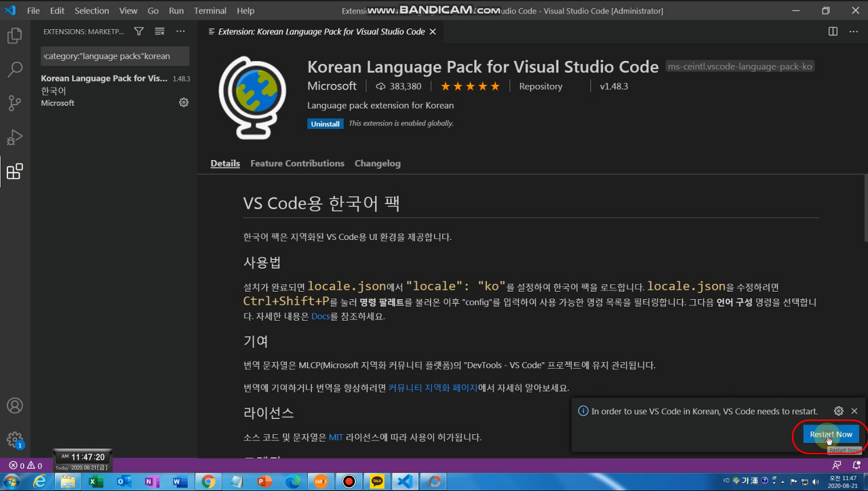Open the 커뮤니티 지역화 페이지 link
The height and width of the screenshot is (491, 868).
(433, 388)
